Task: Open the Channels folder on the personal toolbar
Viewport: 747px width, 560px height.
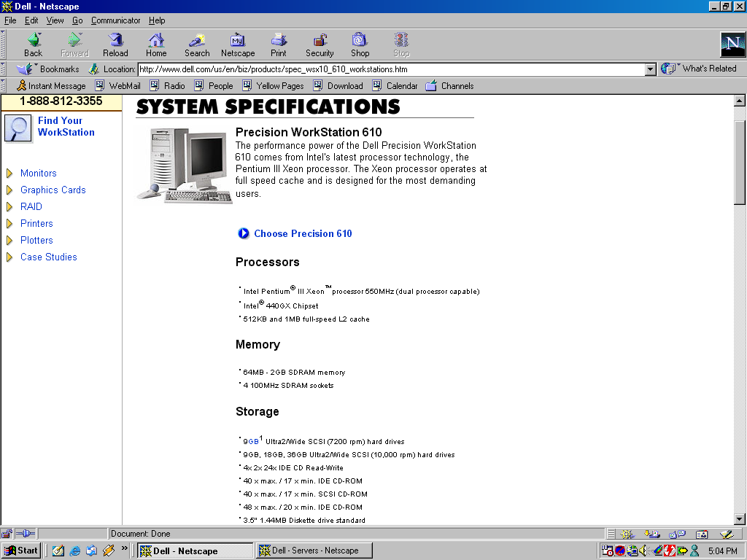Action: [449, 86]
